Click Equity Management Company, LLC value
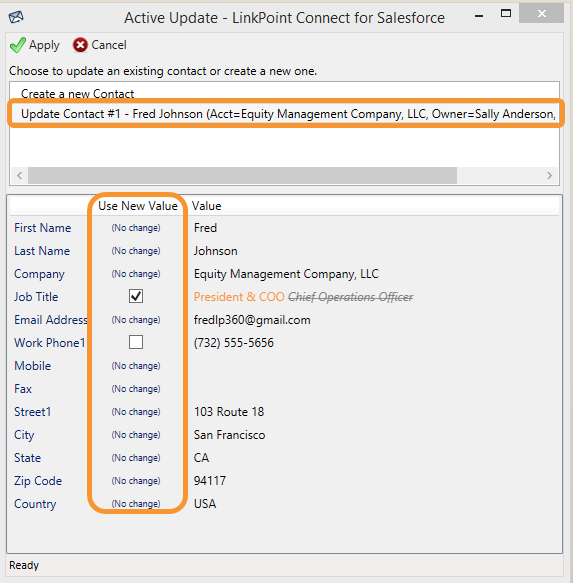Image resolution: width=573 pixels, height=583 pixels. 286,274
